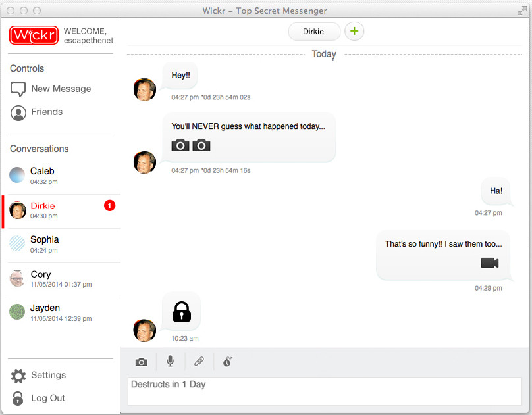This screenshot has height=415, width=532.
Task: Click the Hey!! message bubble
Action: pos(180,75)
